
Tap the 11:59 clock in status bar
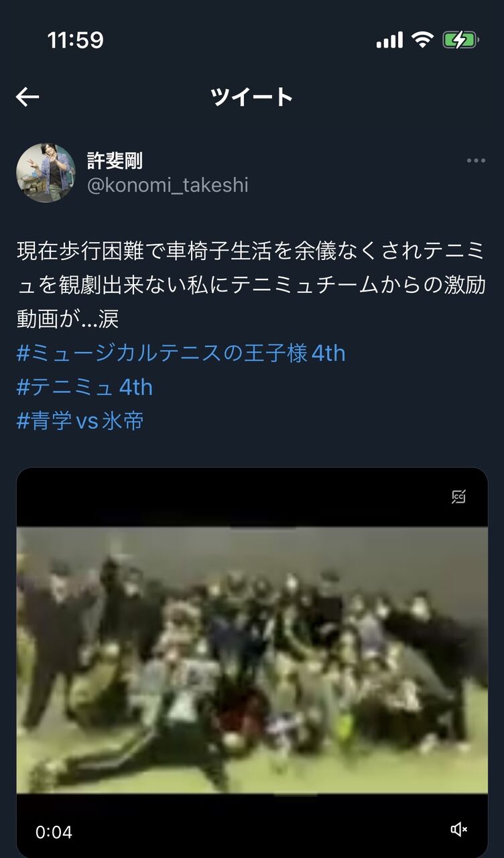[75, 40]
